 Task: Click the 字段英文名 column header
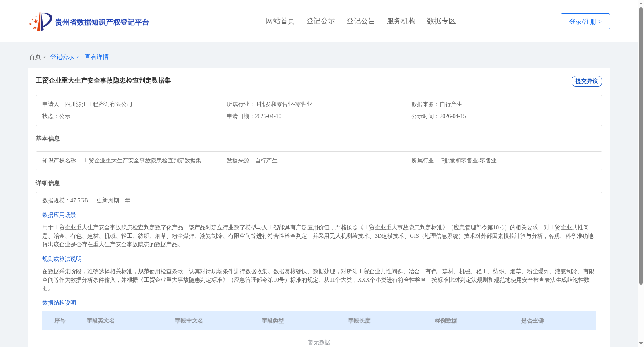coord(101,321)
